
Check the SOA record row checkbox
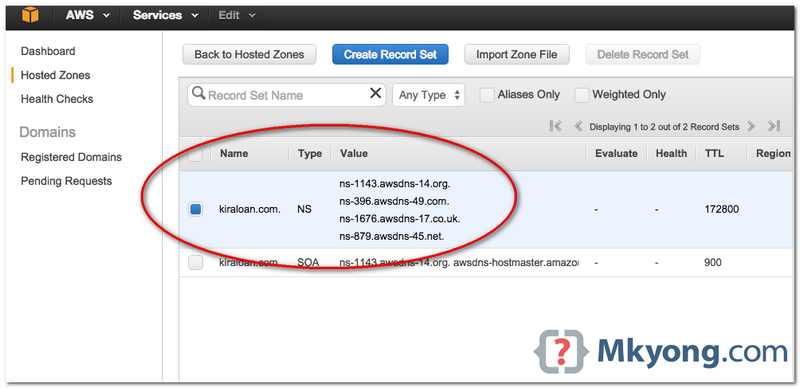point(195,262)
